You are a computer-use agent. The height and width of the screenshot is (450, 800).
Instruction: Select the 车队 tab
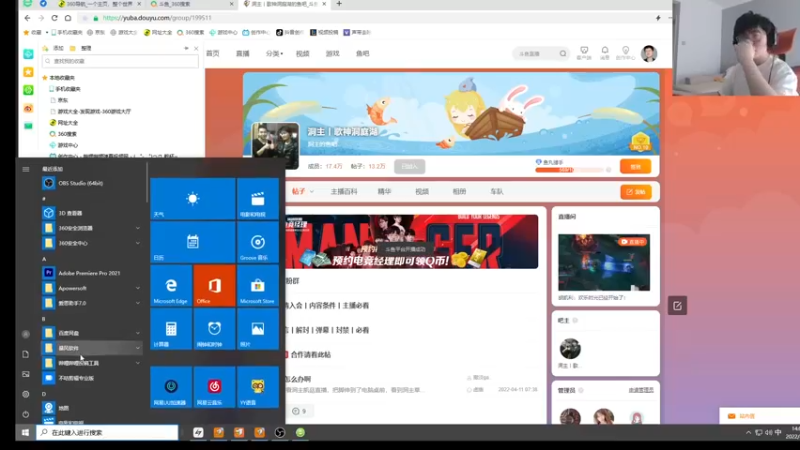(496, 191)
